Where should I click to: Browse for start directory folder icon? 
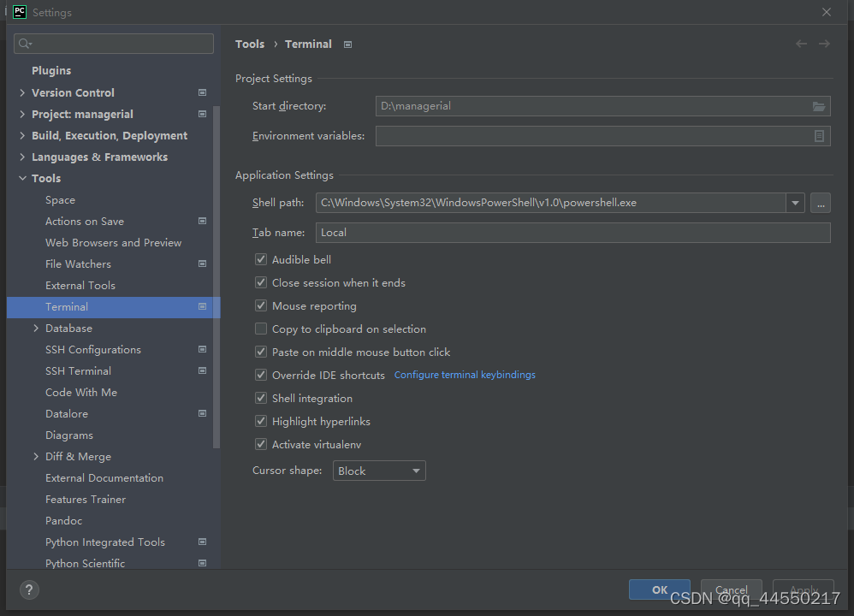(x=819, y=106)
